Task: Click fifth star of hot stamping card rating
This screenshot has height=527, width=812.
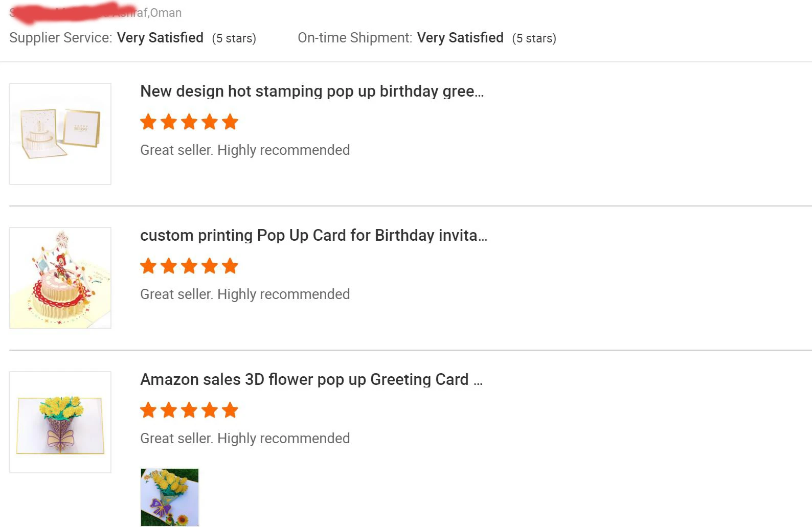Action: (x=230, y=122)
